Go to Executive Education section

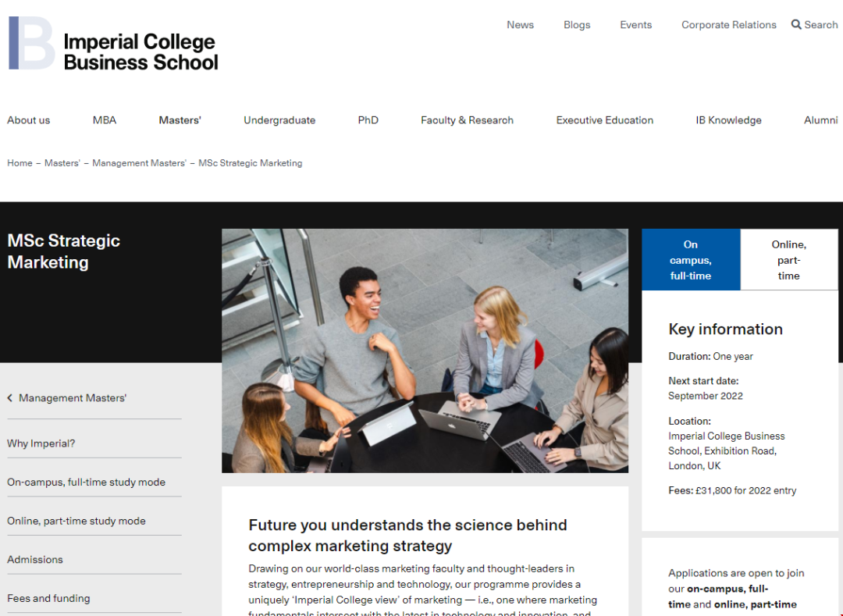click(x=604, y=120)
